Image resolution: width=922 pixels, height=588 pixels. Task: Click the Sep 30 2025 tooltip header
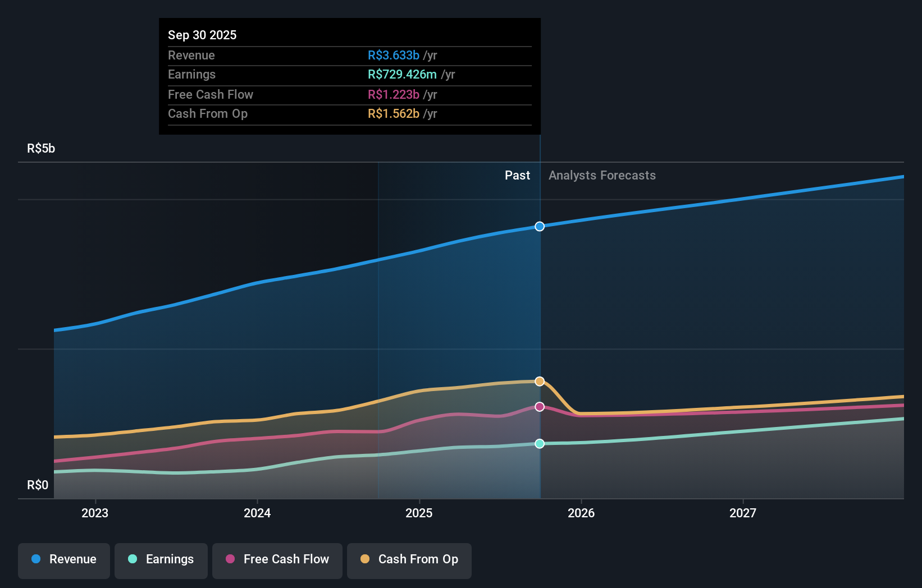[202, 34]
